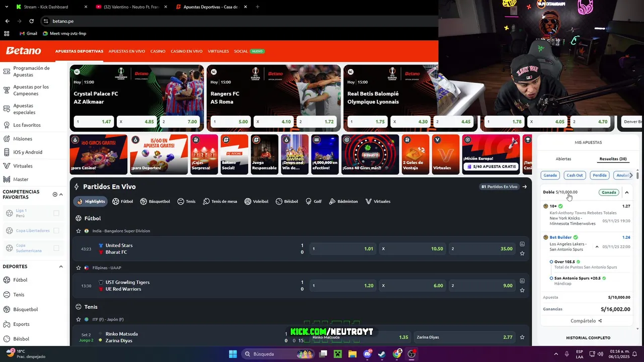Open Historial Completo link
The image size is (644, 362).
[588, 338]
